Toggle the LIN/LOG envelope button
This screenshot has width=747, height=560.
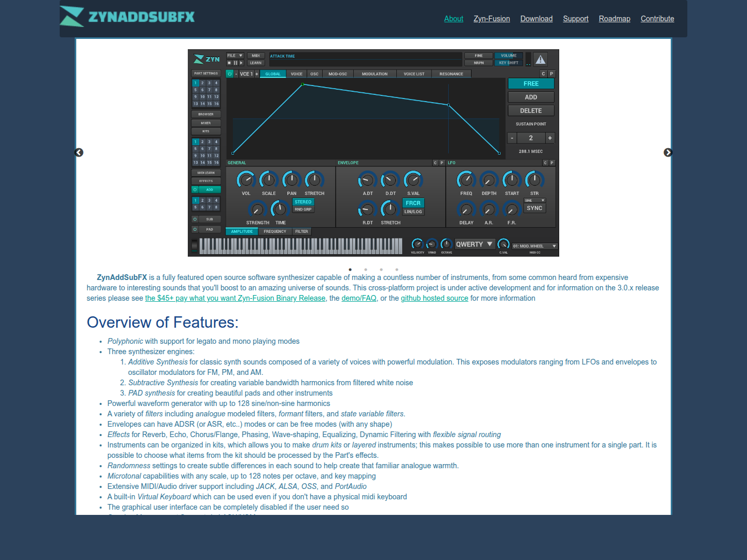click(413, 212)
